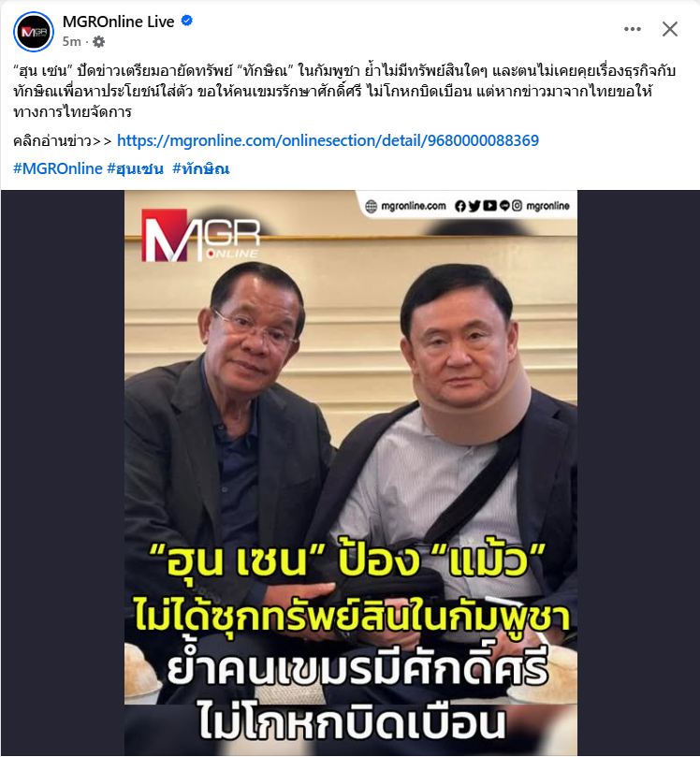Viewport: 700px width, 757px height.
Task: Click the Instagram icon in image banner
Action: 517,206
